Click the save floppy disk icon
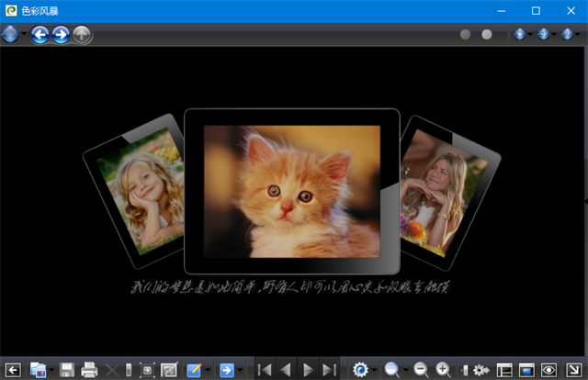Image resolution: width=588 pixels, height=380 pixels. (x=67, y=370)
